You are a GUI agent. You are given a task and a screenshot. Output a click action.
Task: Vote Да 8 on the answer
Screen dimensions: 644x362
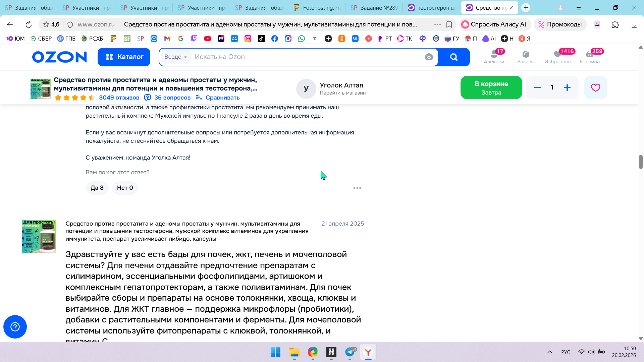click(x=97, y=188)
